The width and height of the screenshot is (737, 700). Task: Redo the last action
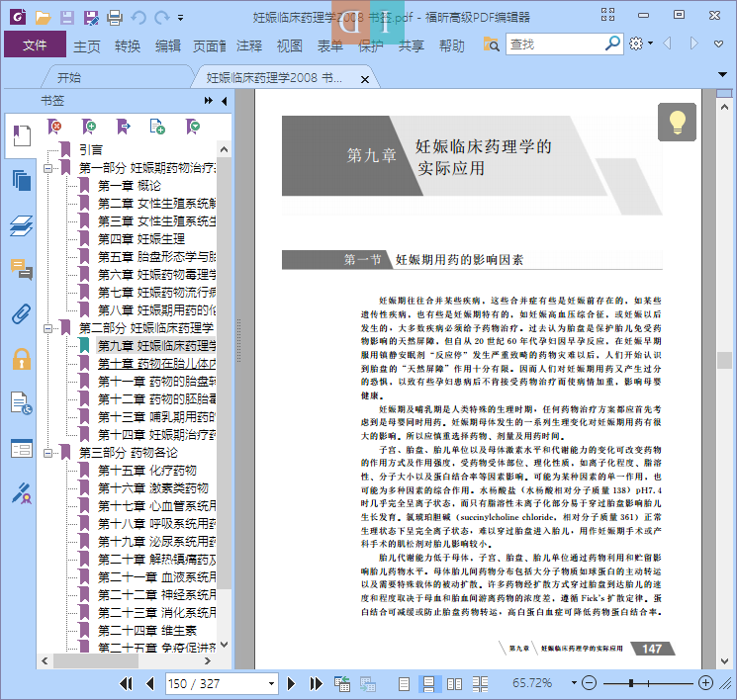click(x=162, y=18)
